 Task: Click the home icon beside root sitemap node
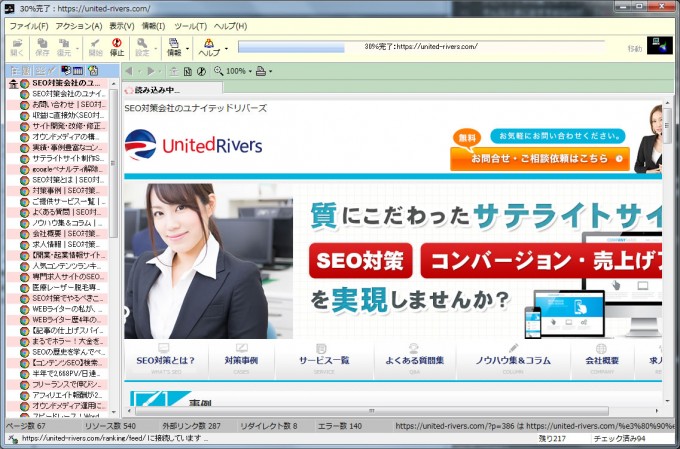point(13,83)
